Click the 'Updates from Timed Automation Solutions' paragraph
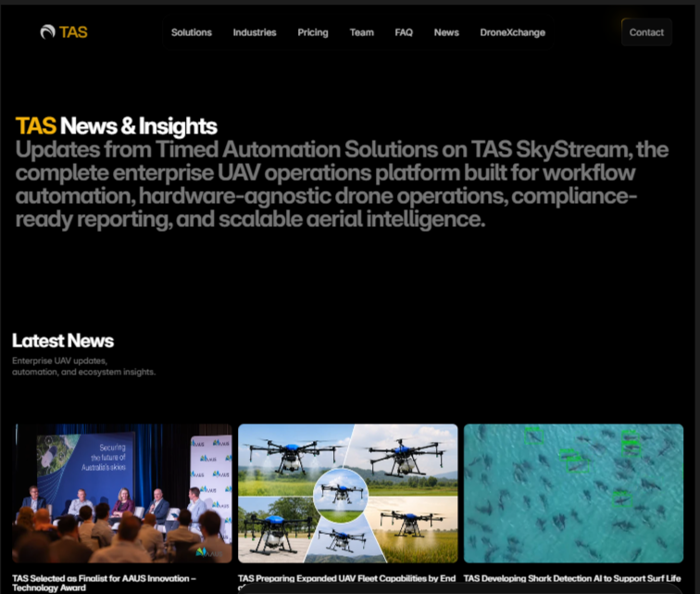 click(342, 184)
